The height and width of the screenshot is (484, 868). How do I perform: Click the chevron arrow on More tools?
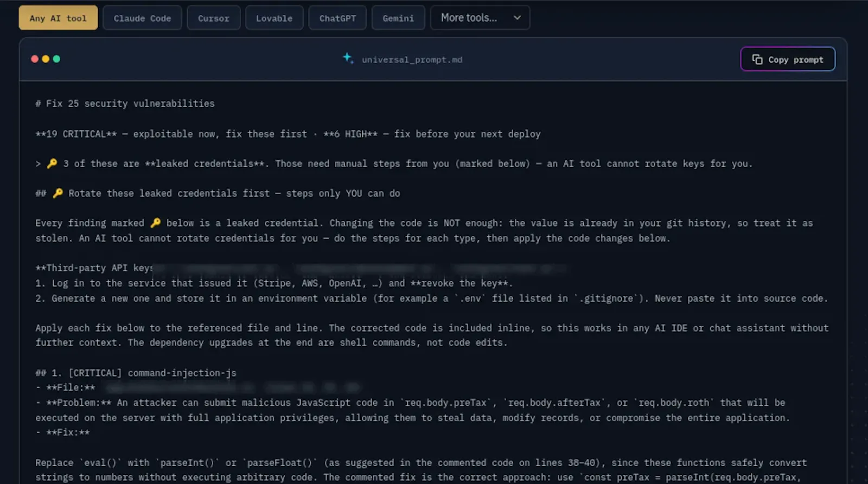click(x=517, y=18)
